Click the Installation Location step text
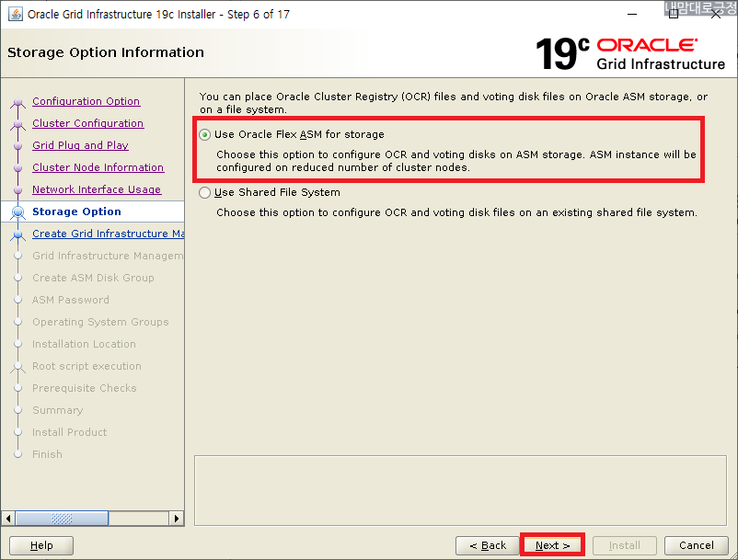The width and height of the screenshot is (738, 560). [x=84, y=344]
